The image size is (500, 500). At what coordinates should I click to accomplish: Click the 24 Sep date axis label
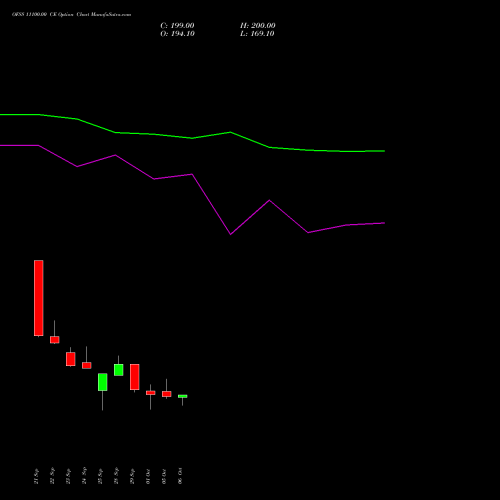84,476
